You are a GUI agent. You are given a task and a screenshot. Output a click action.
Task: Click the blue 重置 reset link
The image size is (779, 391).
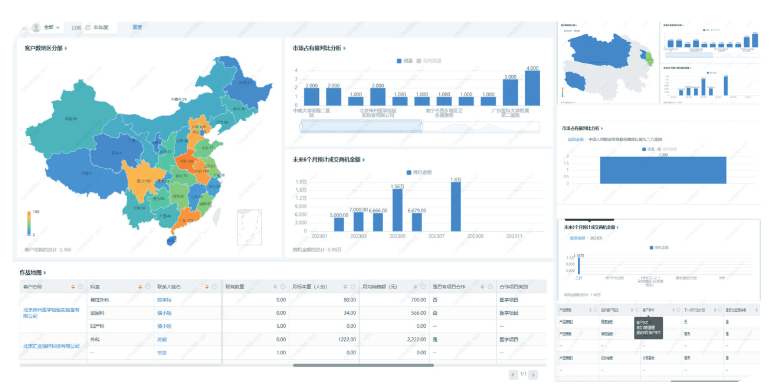[137, 27]
